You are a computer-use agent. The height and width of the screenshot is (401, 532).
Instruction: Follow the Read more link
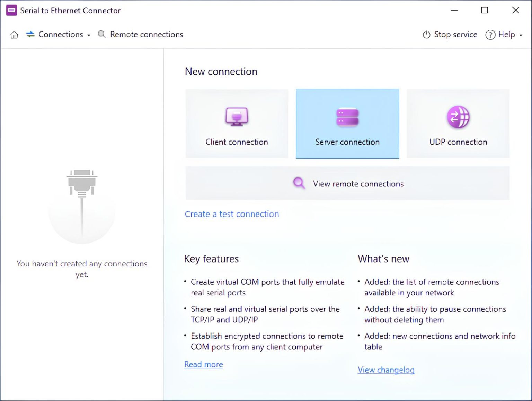[203, 364]
